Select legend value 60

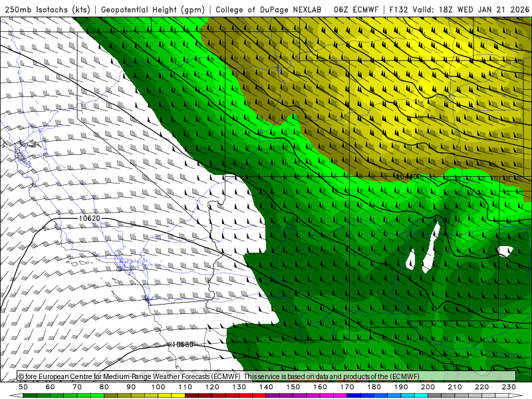point(51,387)
